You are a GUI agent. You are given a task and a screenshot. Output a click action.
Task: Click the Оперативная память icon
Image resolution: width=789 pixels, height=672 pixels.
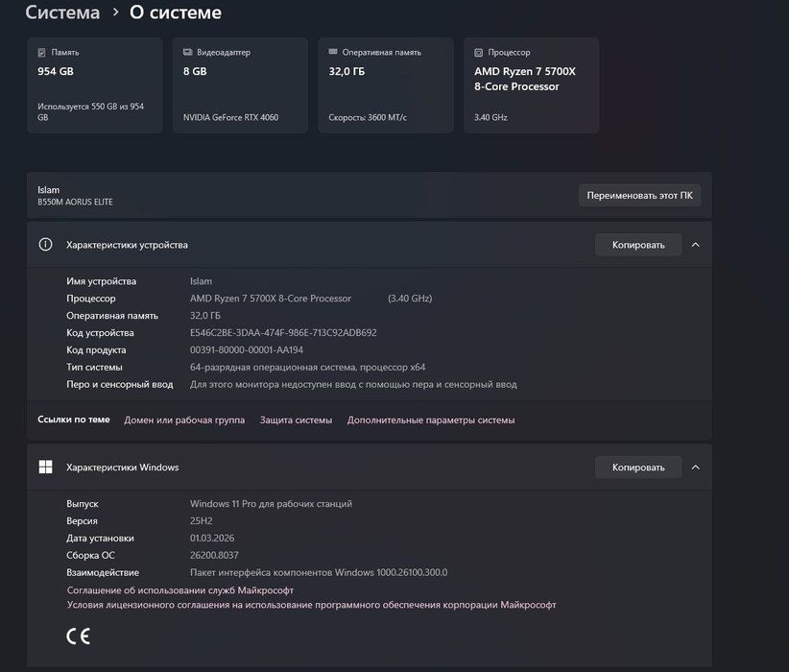point(333,51)
